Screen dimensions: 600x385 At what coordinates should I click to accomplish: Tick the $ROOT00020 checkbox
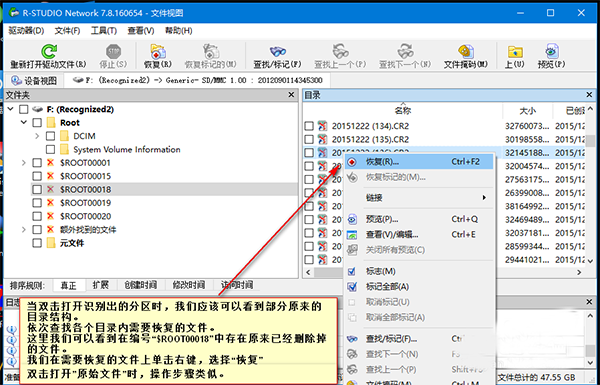[37, 216]
